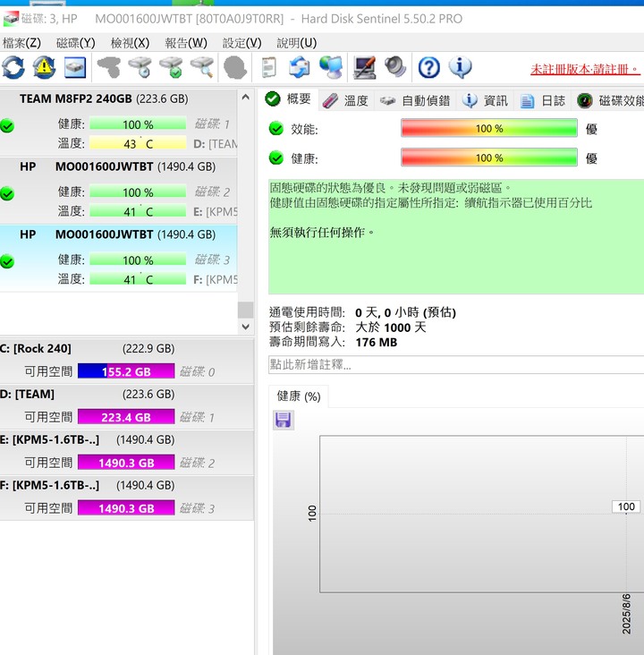The width and height of the screenshot is (644, 655).
Task: Click the green check beside 效能
Action: pos(276,129)
